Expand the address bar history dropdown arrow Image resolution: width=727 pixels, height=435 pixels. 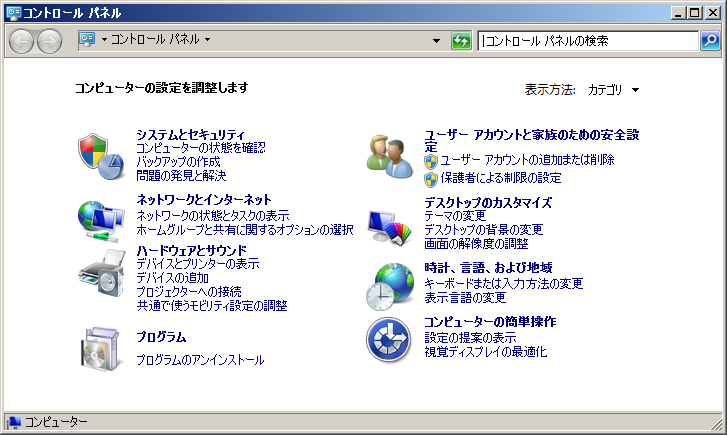[436, 41]
